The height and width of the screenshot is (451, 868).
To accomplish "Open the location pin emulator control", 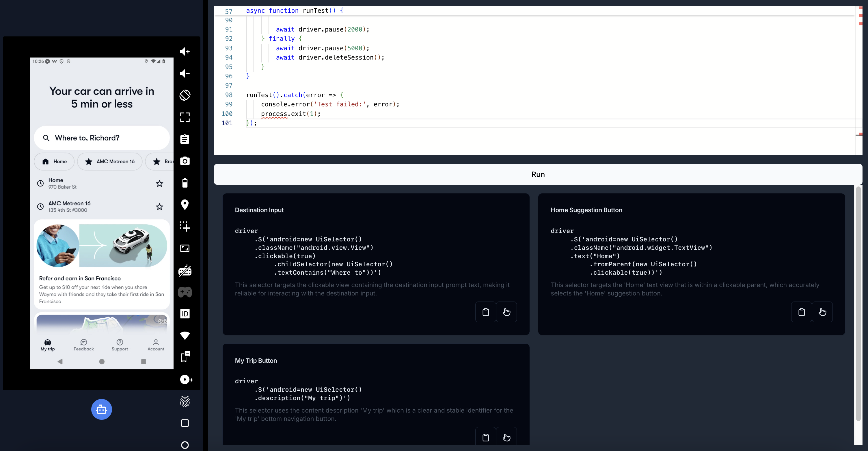I will [x=185, y=204].
